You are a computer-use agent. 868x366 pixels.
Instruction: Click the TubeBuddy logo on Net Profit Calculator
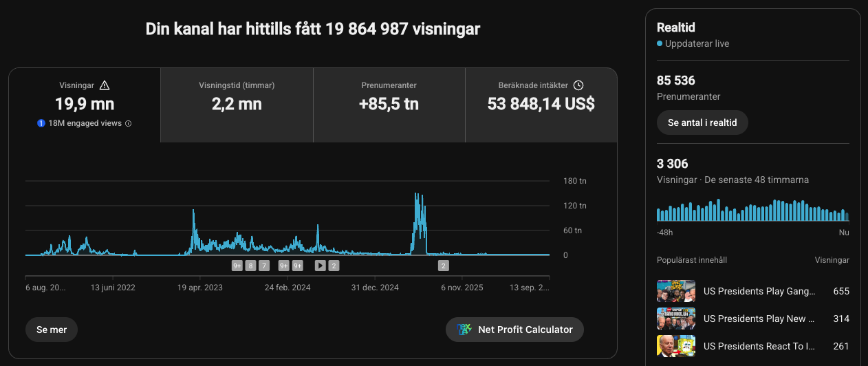[x=464, y=330]
